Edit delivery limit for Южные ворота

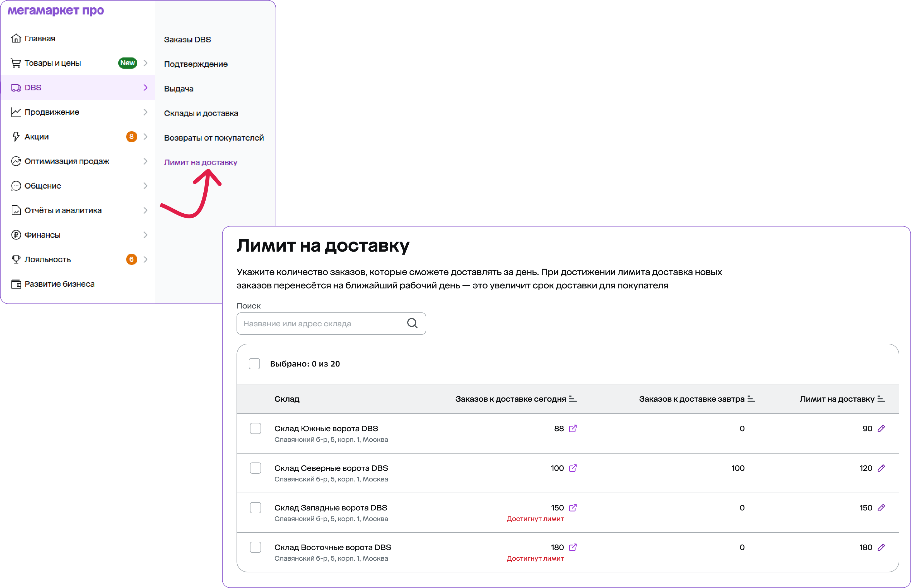[881, 428]
